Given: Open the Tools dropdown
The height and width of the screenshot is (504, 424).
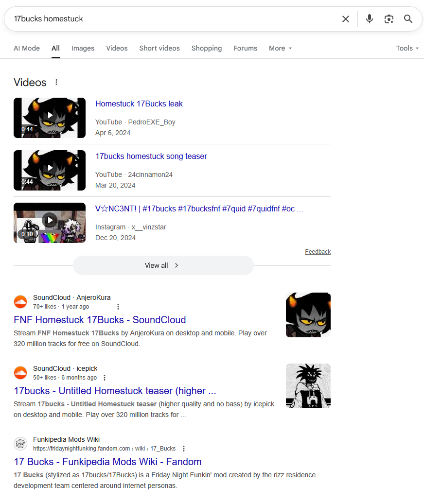Looking at the screenshot, I should point(407,48).
